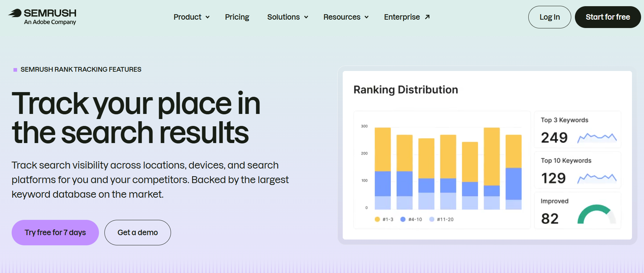
Task: Expand the Resources dropdown chevron
Action: point(366,17)
